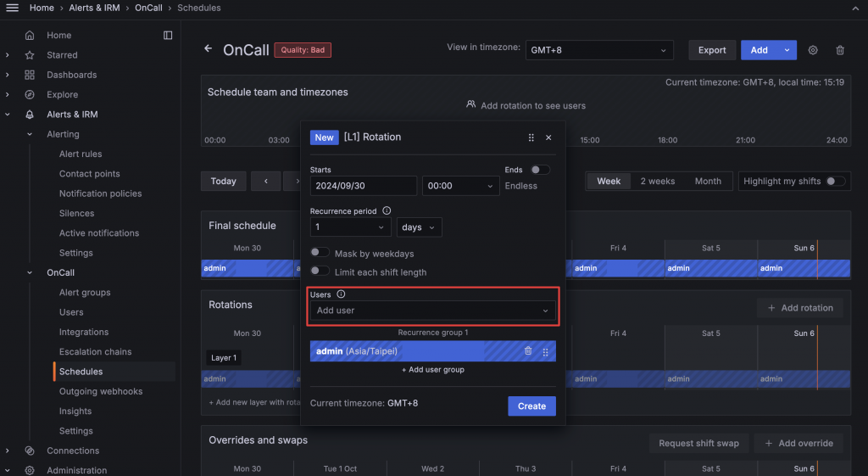The image size is (868, 476).
Task: Enable Limit each shift length switch
Action: [320, 271]
